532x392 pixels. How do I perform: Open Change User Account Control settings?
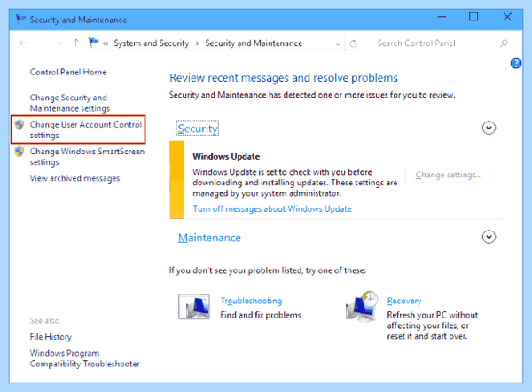click(x=85, y=129)
